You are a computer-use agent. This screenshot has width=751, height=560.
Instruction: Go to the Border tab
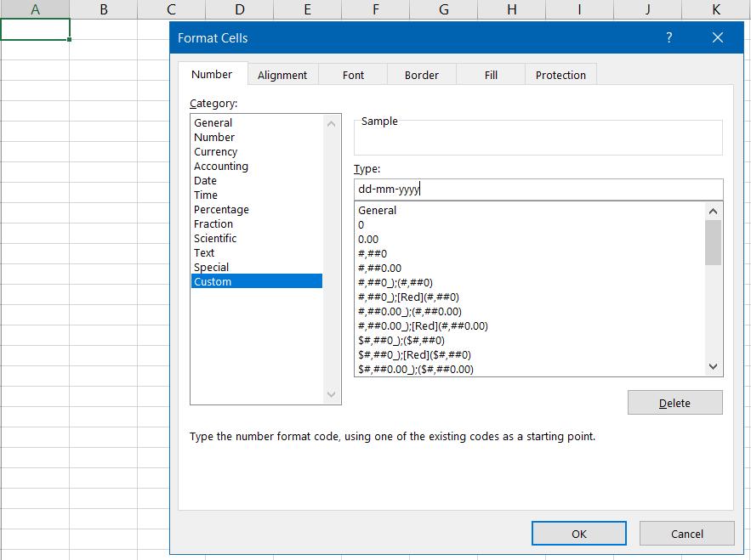coord(422,75)
